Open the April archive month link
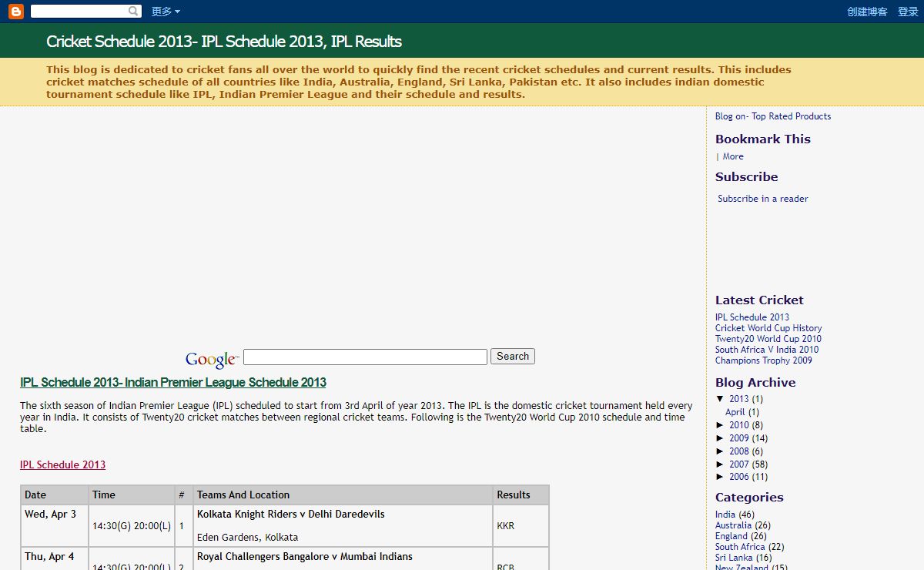924x570 pixels. 735,412
